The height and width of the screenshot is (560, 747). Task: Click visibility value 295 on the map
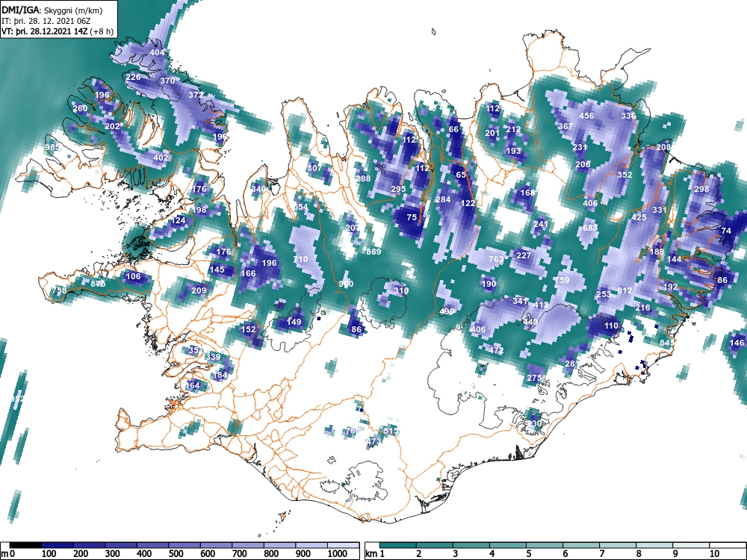point(398,189)
